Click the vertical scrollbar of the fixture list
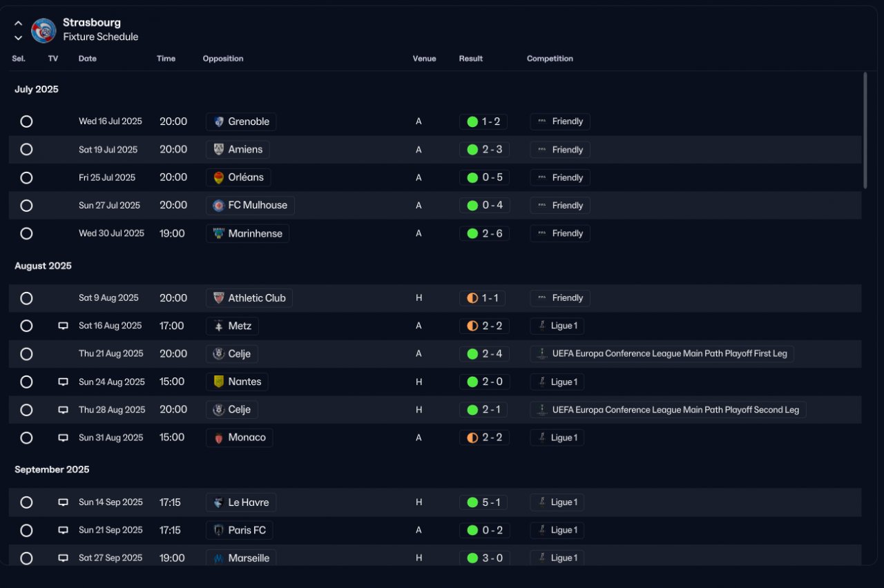 865,130
